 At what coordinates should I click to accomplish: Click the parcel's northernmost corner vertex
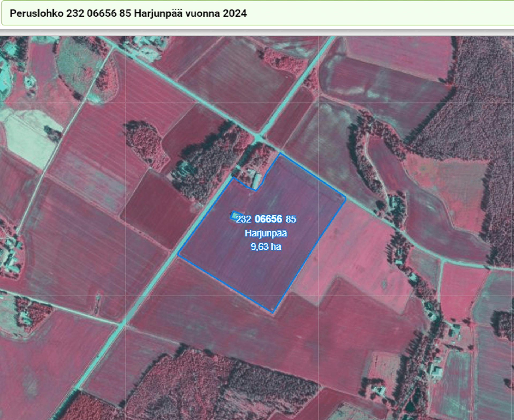point(280,154)
